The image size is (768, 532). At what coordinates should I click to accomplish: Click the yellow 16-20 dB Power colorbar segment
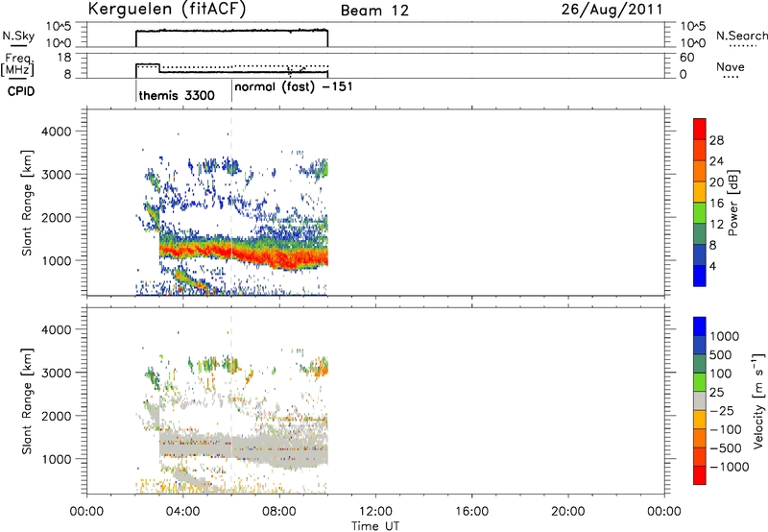pyautogui.click(x=700, y=191)
